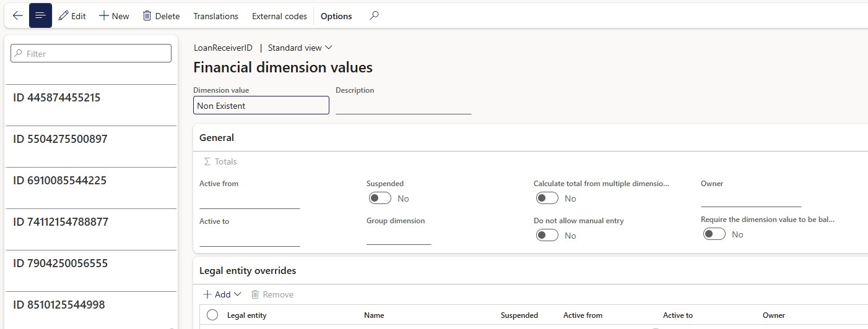Click the Description field
This screenshot has height=329, width=868.
coord(404,105)
